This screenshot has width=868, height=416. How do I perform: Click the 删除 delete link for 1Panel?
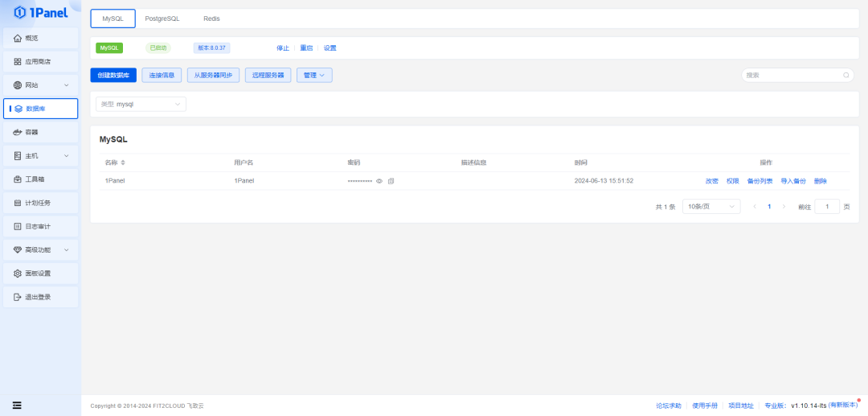point(820,181)
